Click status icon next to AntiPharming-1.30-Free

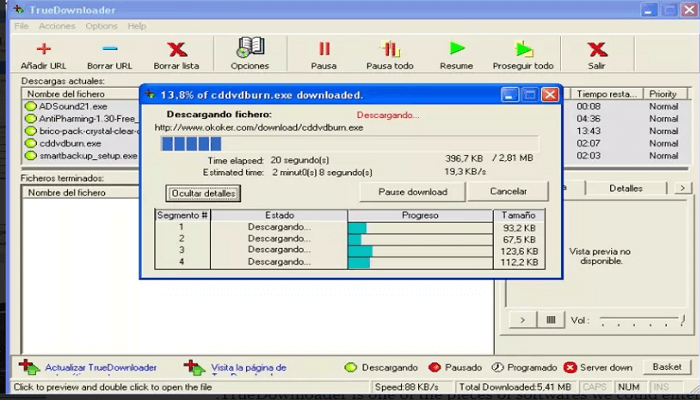[30, 119]
